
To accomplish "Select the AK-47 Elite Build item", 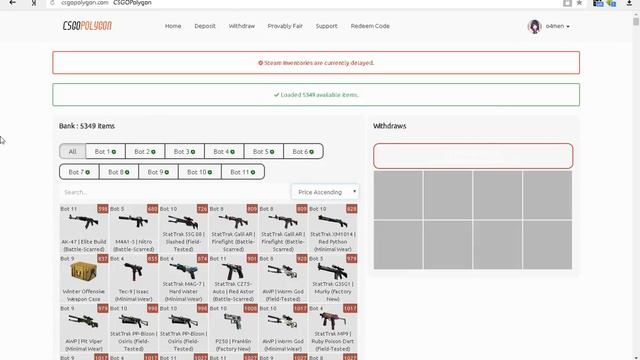I will click(84, 229).
